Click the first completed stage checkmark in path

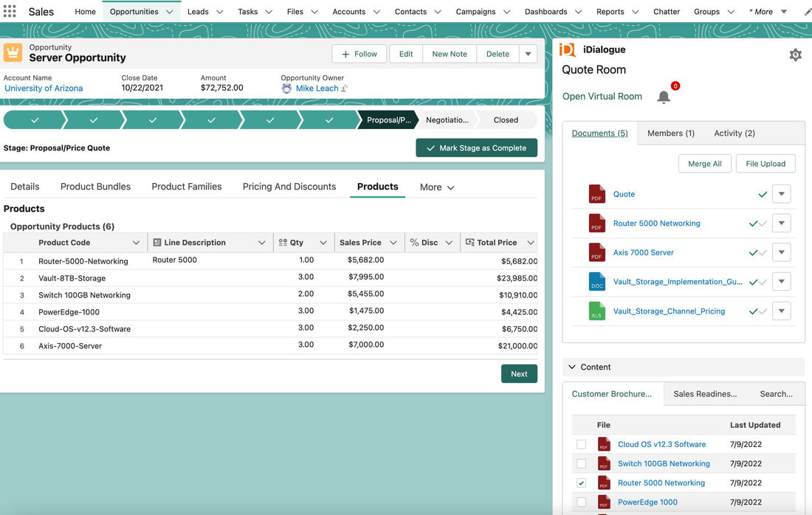point(35,120)
